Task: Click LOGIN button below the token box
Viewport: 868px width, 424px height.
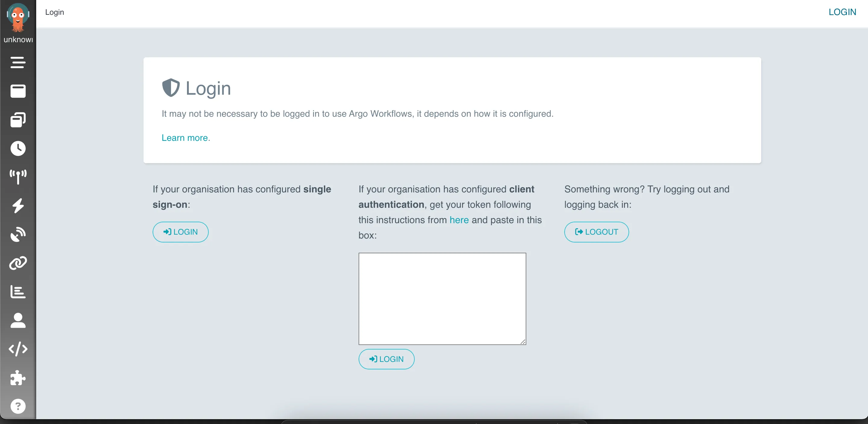Action: (x=386, y=359)
